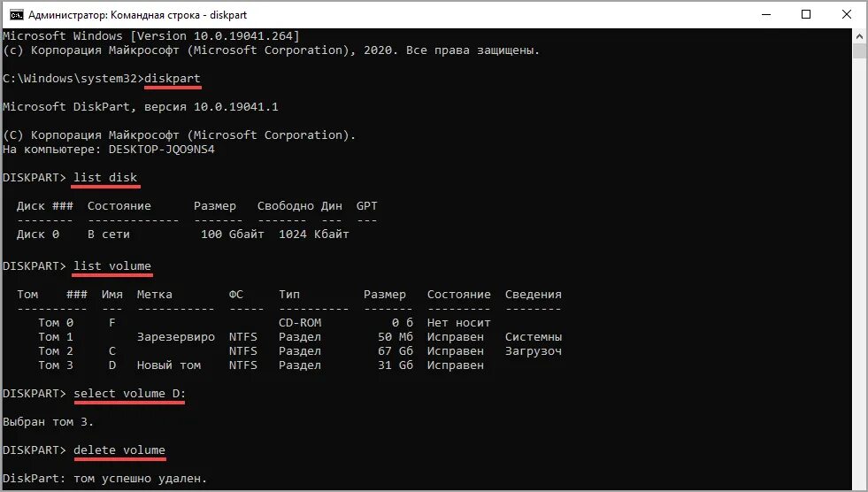Click the 'list disk' command text
868x492 pixels.
click(x=105, y=178)
